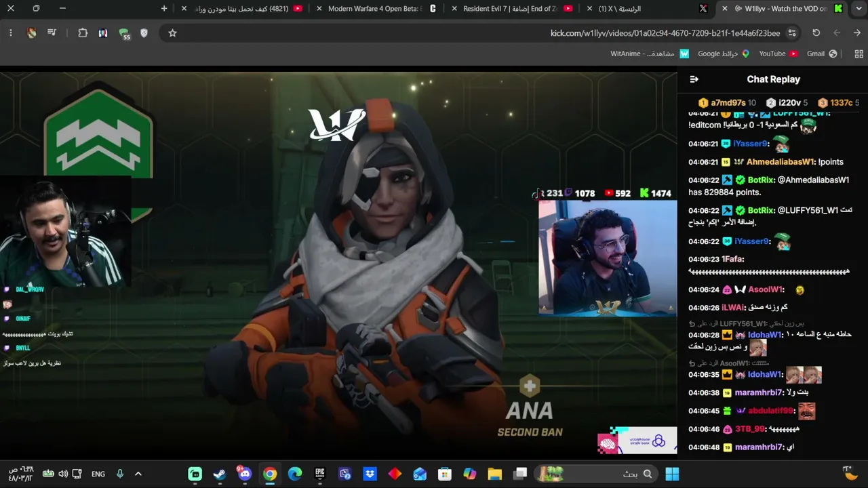Open i220v leaderboard entry
This screenshot has height=488, width=868.
point(787,103)
